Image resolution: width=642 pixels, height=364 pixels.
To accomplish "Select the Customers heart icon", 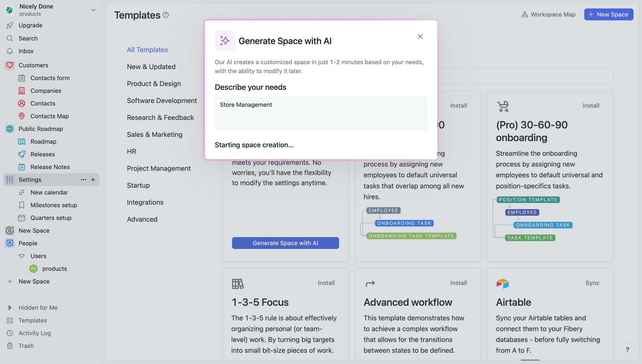I will (x=10, y=65).
